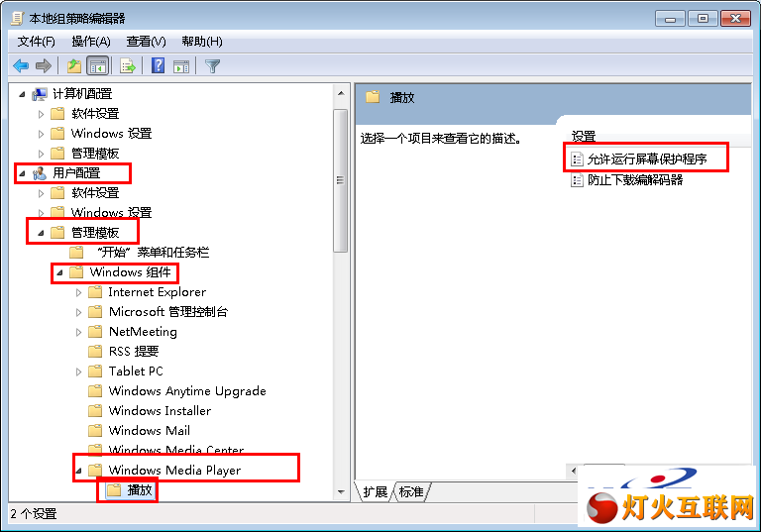Collapse the Windows Media Player node
Image resolution: width=761 pixels, height=532 pixels.
click(78, 471)
